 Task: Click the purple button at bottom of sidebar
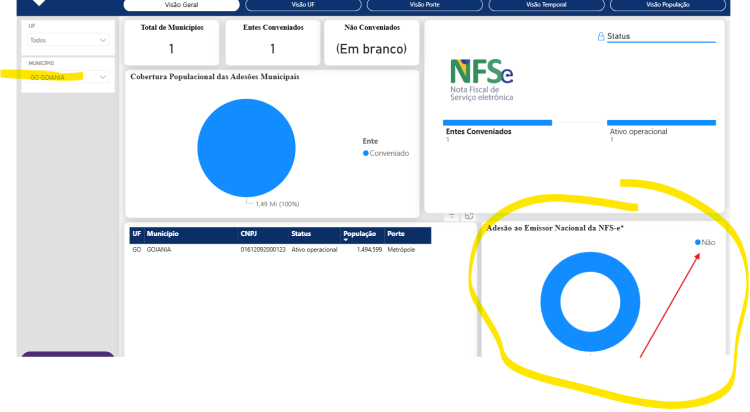pyautogui.click(x=68, y=354)
